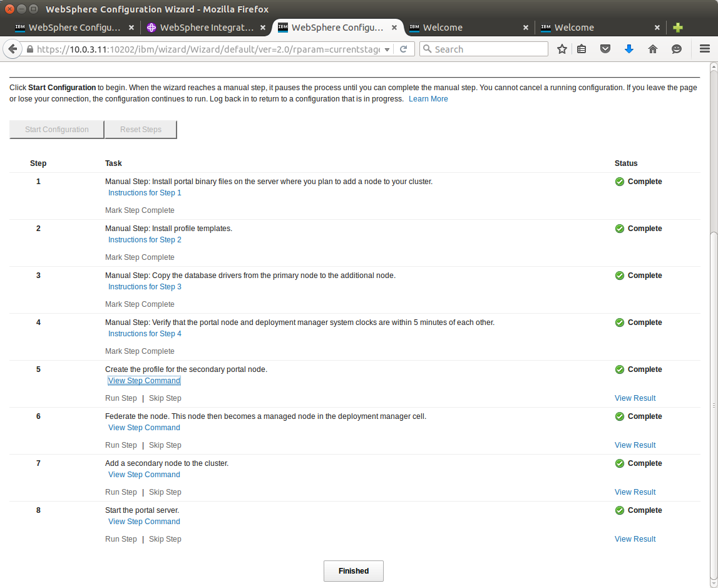
Task: Close the WebSphere Integrated tab
Action: tap(263, 28)
